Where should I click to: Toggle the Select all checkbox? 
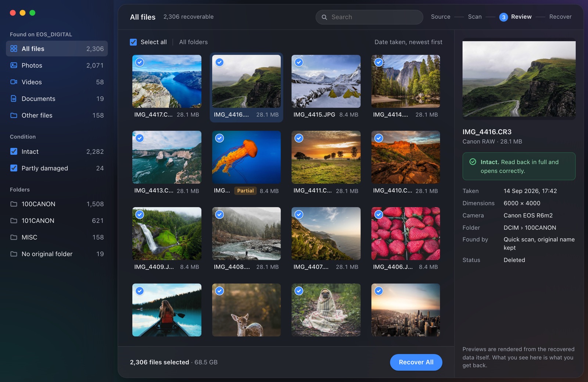point(133,42)
